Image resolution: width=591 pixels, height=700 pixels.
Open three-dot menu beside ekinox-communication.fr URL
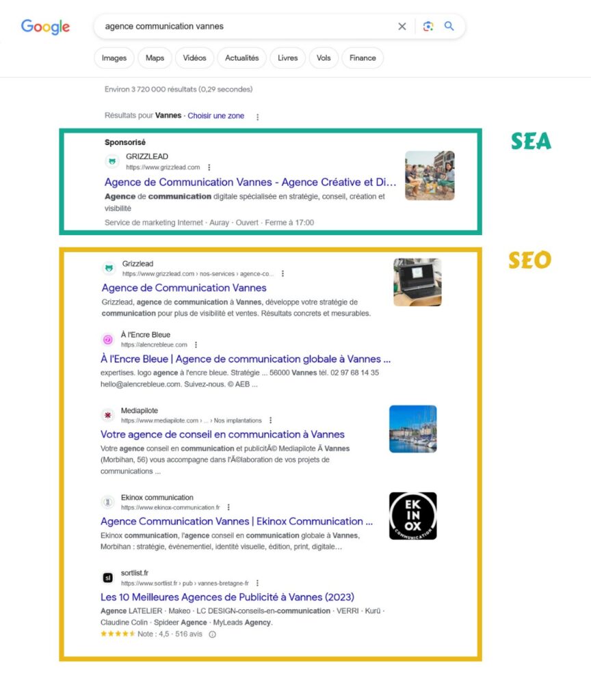pyautogui.click(x=228, y=508)
